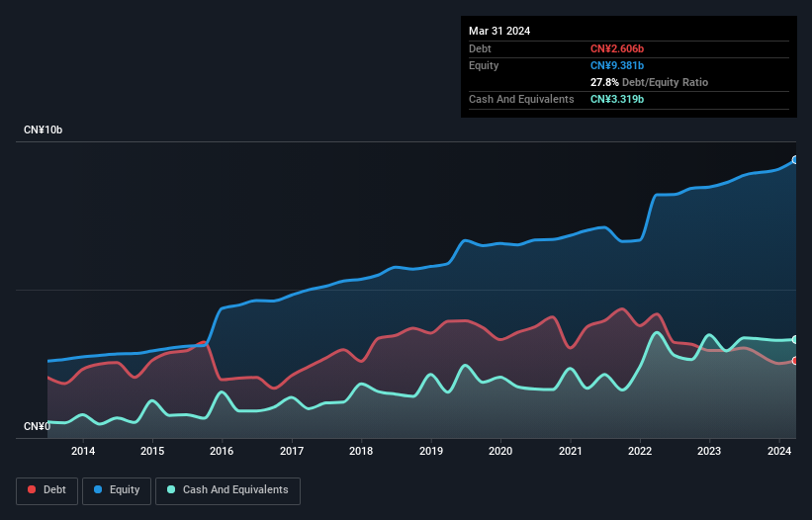This screenshot has width=812, height=520.
Task: Click the 2020 x-axis label
Action: [x=500, y=451]
